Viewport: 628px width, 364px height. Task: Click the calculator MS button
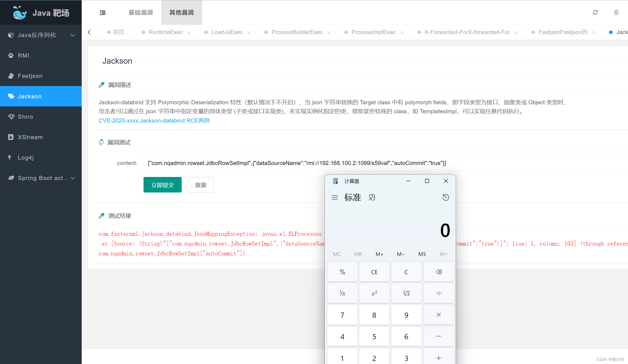click(422, 254)
